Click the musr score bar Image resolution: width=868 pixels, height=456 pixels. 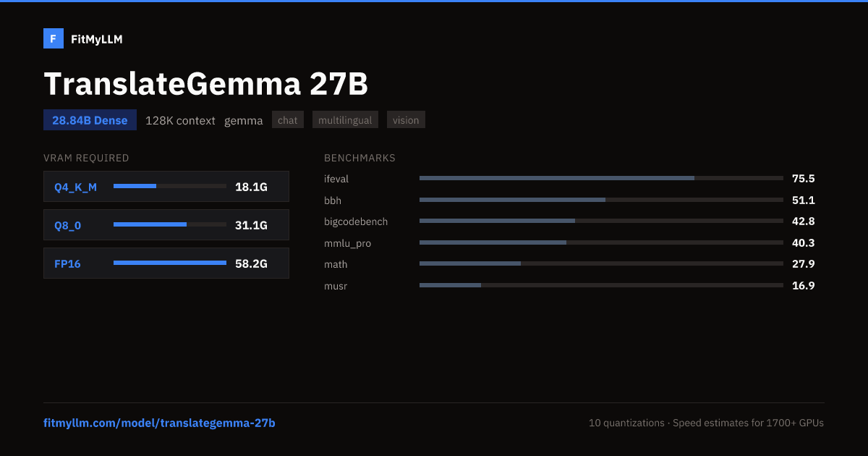[601, 285]
